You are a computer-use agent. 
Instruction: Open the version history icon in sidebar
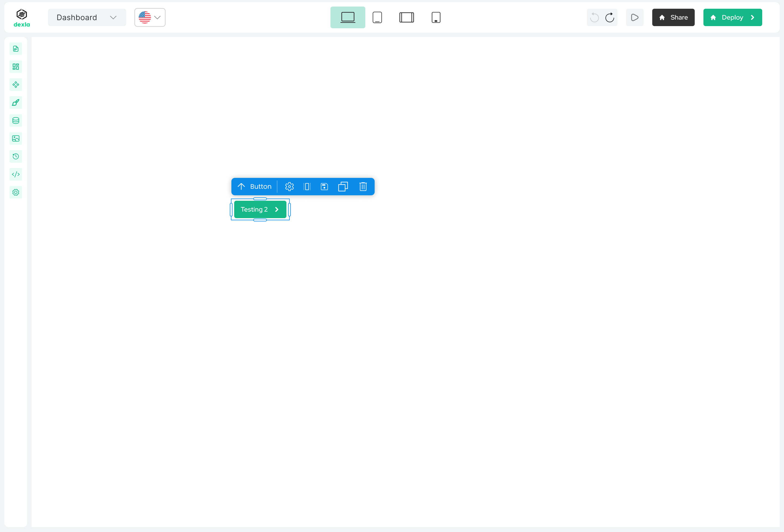coord(16,156)
